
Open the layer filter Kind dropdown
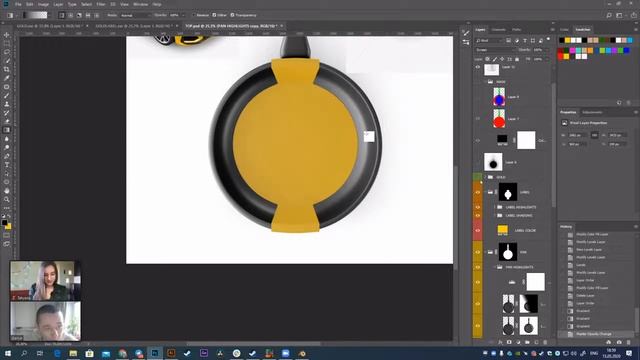click(489, 40)
